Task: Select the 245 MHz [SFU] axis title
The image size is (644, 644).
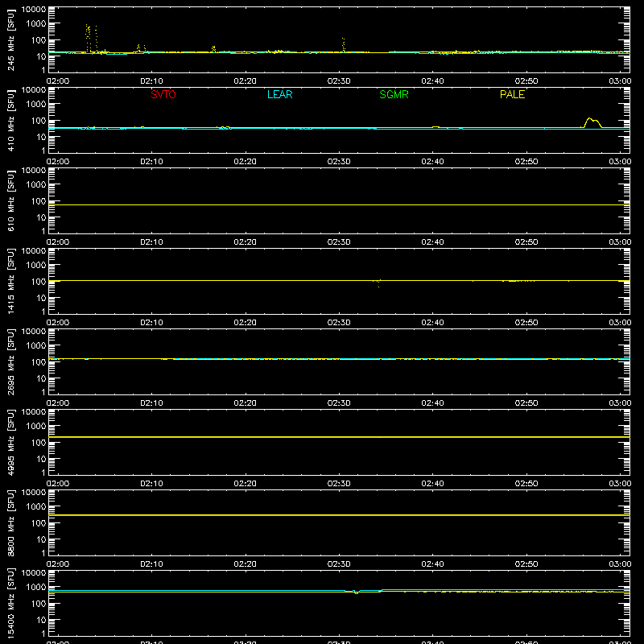Action: [x=11, y=39]
